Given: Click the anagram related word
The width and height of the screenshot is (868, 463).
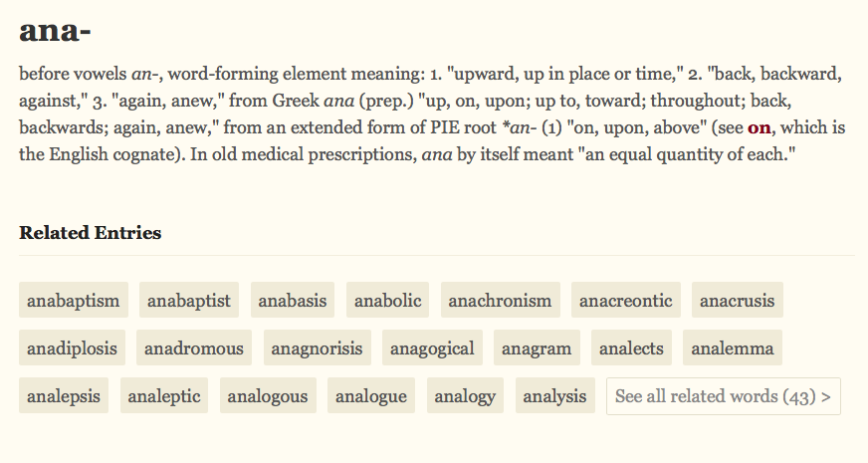Looking at the screenshot, I should [x=537, y=348].
